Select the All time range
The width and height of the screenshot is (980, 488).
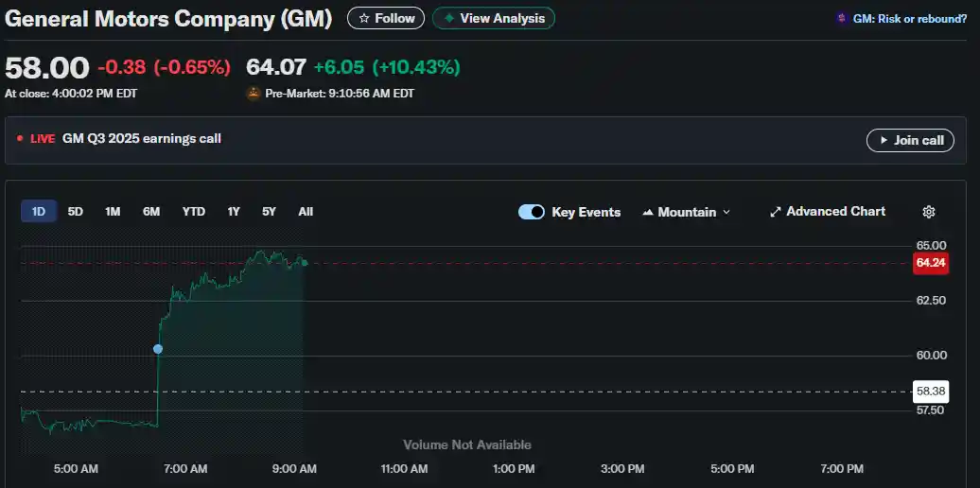coord(306,212)
